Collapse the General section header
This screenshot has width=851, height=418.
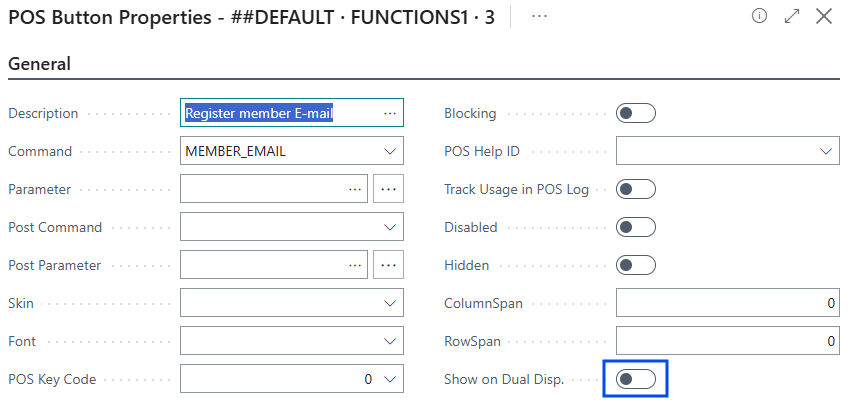[x=40, y=64]
